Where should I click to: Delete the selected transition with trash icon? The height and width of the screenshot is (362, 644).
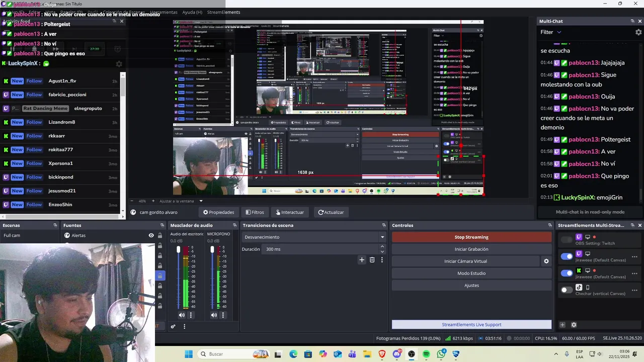point(372,260)
